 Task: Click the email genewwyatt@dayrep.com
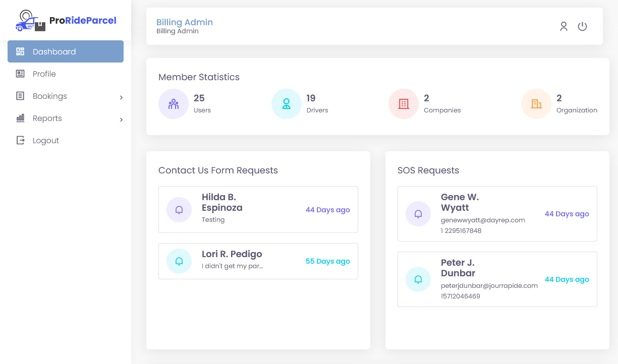pyautogui.click(x=483, y=220)
